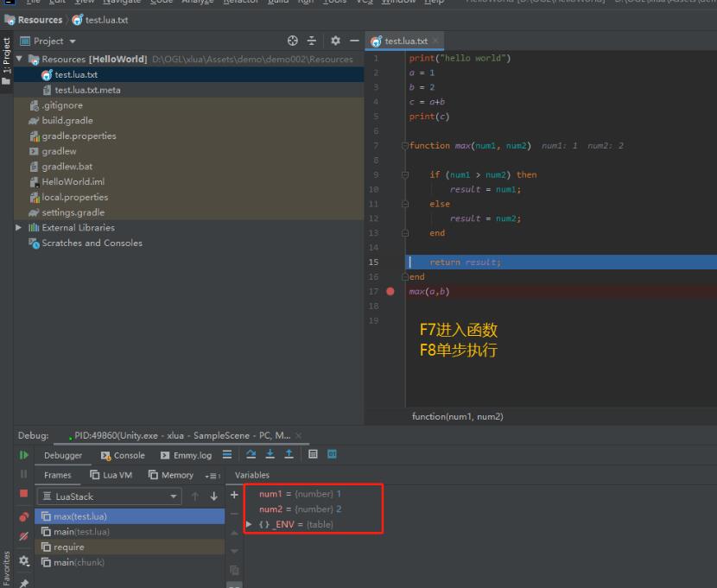Viewport: 717px width, 588px height.
Task: Switch to the Debugger tab
Action: click(63, 456)
